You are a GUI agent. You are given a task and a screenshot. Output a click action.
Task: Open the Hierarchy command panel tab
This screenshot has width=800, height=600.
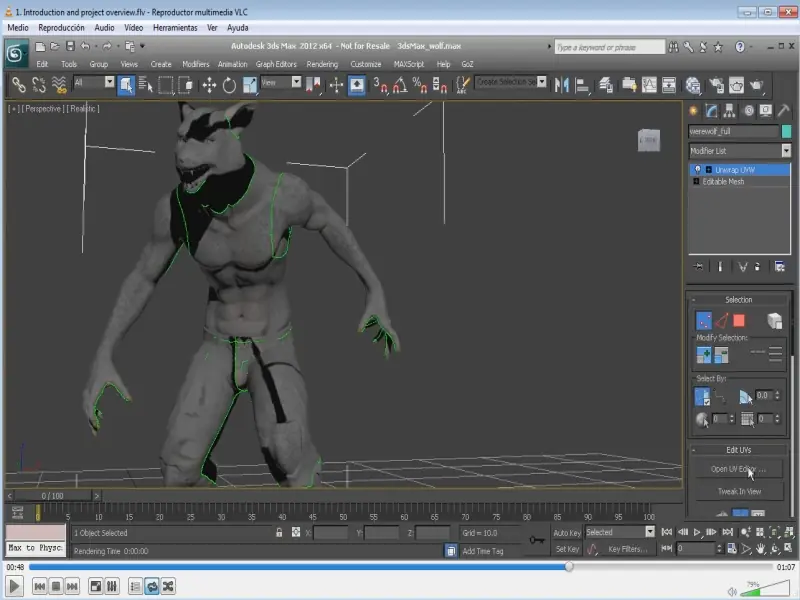coord(730,111)
